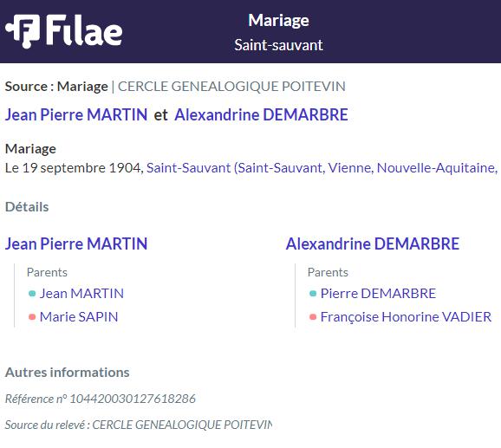The height and width of the screenshot is (448, 501).
Task: Select Jean Pierre MARTIN details heading
Action: tap(76, 243)
